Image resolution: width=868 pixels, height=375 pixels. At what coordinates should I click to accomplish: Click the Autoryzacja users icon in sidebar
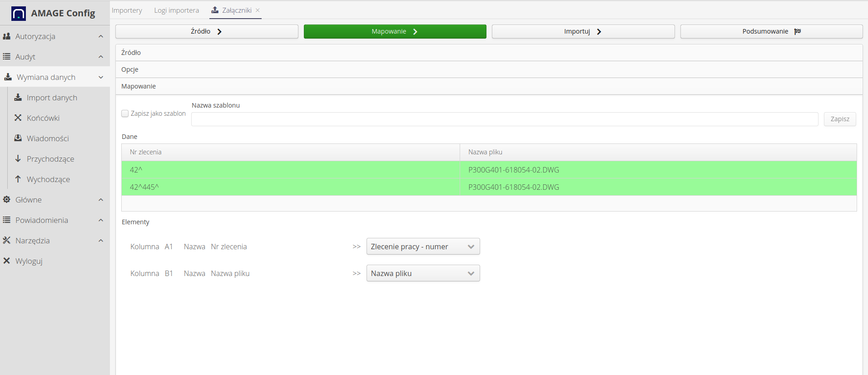pos(7,36)
